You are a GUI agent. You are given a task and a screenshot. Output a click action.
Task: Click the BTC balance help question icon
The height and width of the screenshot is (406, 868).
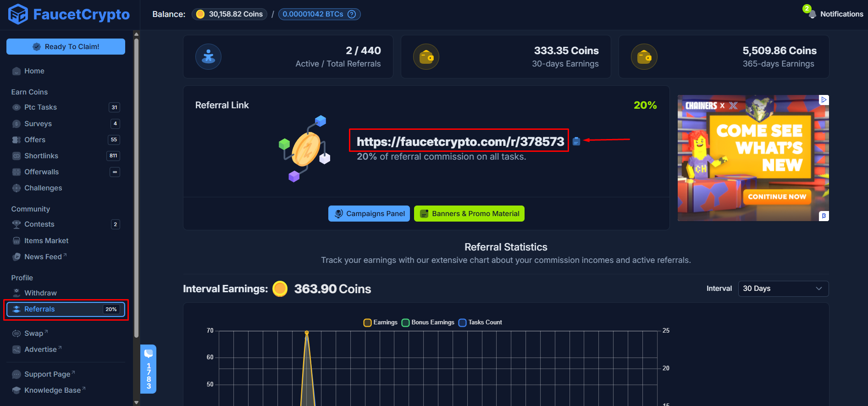(x=352, y=14)
